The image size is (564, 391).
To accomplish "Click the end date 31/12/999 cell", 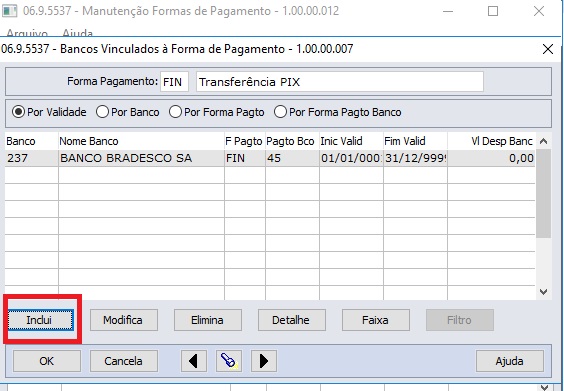I will tap(415, 158).
